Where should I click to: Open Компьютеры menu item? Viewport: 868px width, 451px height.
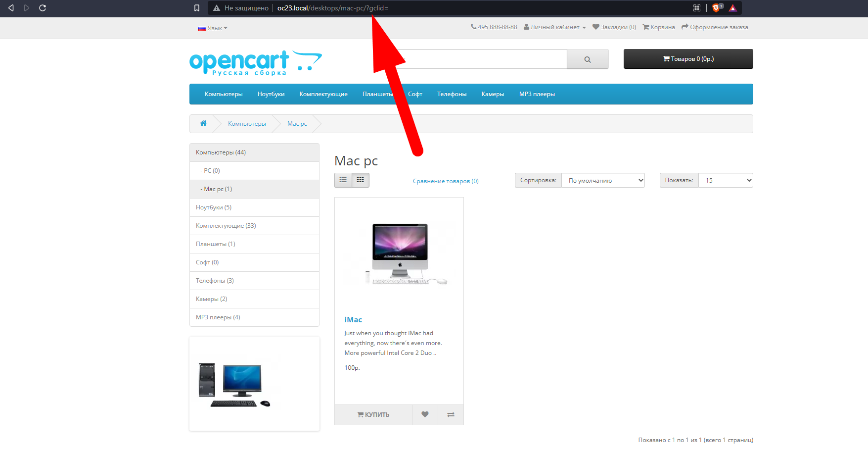[x=224, y=94]
